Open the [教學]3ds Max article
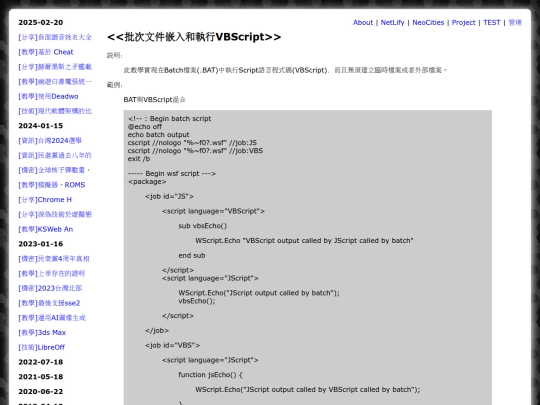 42,333
